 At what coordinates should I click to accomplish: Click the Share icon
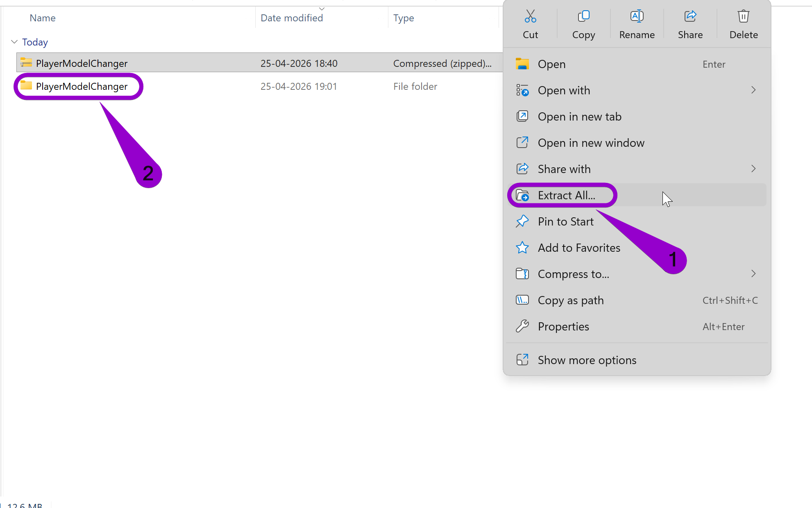click(x=690, y=16)
